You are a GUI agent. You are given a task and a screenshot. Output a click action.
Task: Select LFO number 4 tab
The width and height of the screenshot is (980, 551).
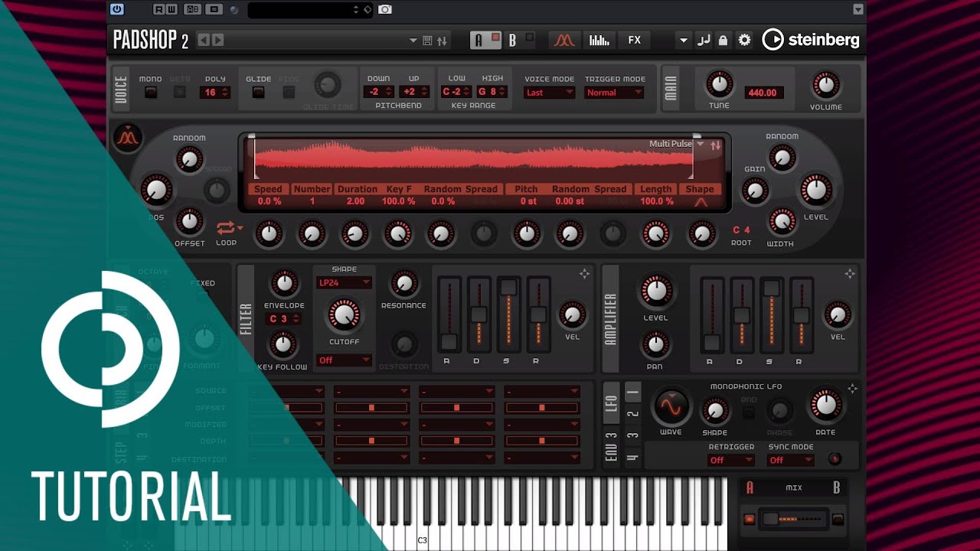(633, 458)
